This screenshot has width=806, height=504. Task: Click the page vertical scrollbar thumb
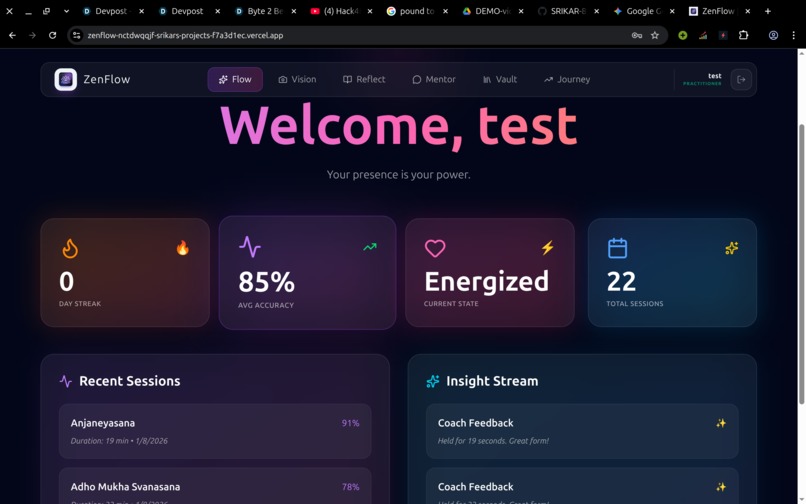(x=801, y=264)
